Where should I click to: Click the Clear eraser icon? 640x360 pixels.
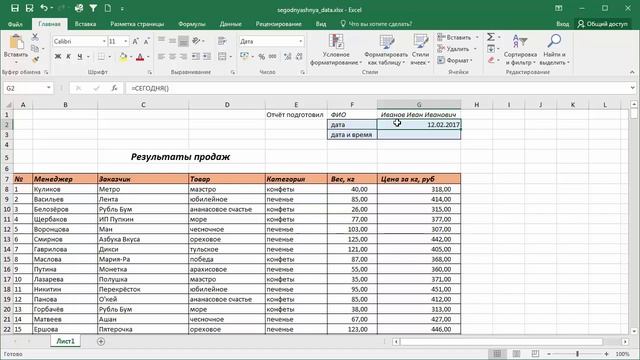tap(491, 60)
